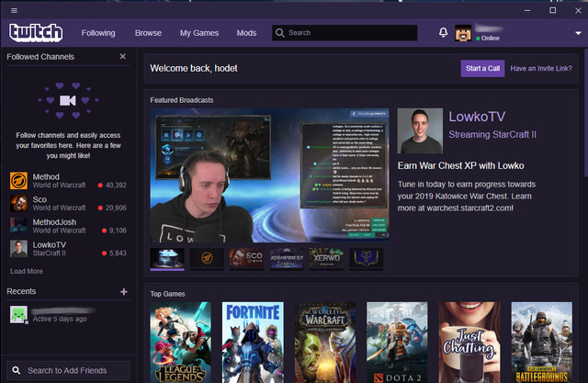
Task: Click the Online status indicator
Action: click(x=488, y=39)
